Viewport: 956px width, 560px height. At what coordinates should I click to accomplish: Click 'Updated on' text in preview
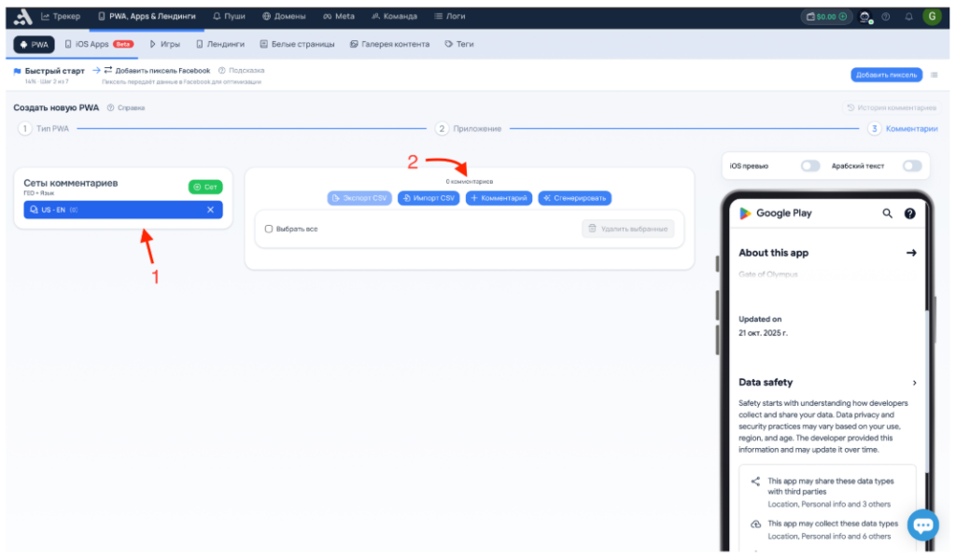click(760, 319)
